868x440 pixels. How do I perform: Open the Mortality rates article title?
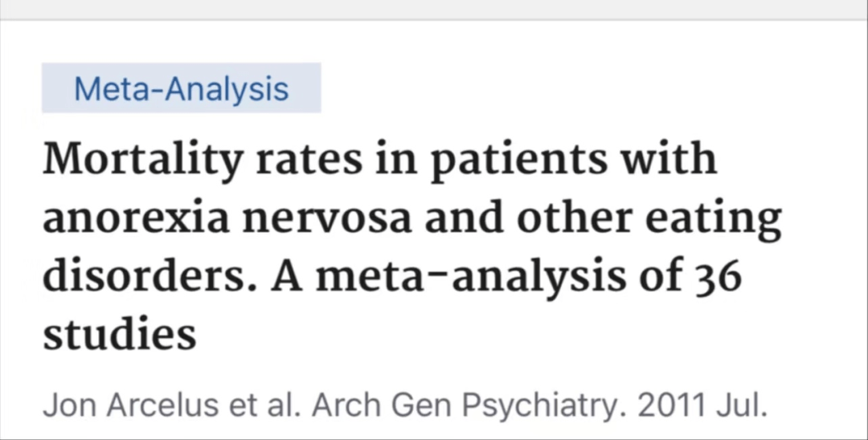[x=412, y=246]
